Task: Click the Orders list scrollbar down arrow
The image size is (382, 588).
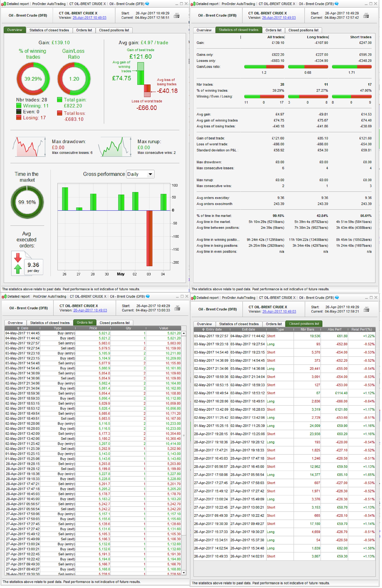Action: pyautogui.click(x=184, y=573)
